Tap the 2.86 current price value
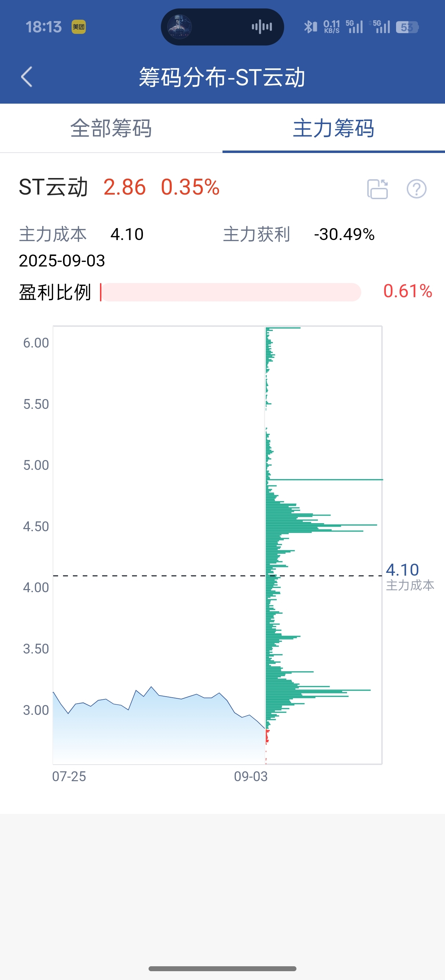The image size is (445, 980). 125,187
